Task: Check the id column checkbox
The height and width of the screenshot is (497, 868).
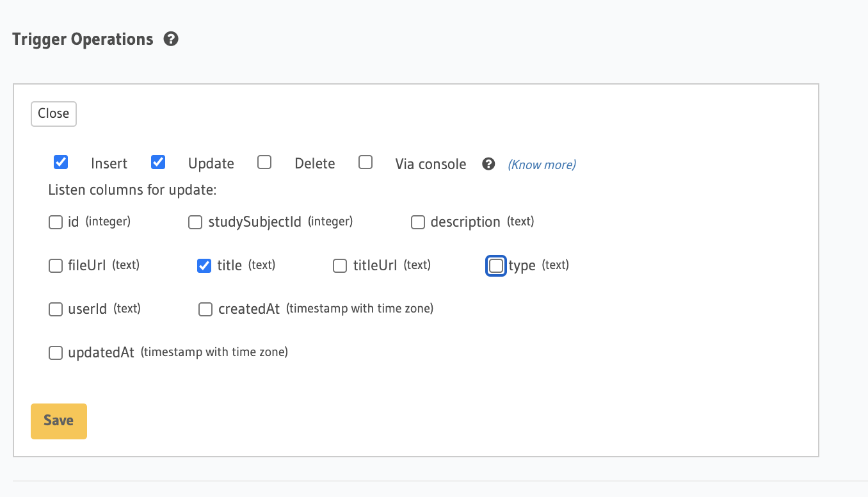Action: click(56, 222)
